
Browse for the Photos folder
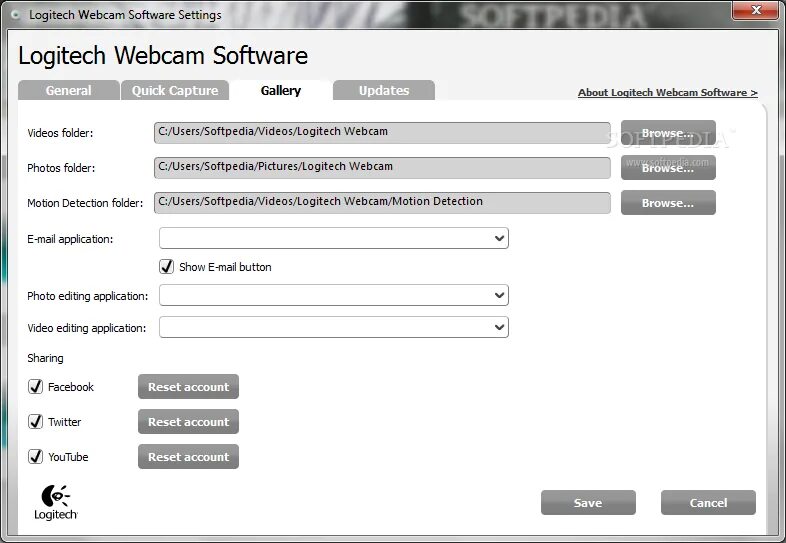point(668,168)
